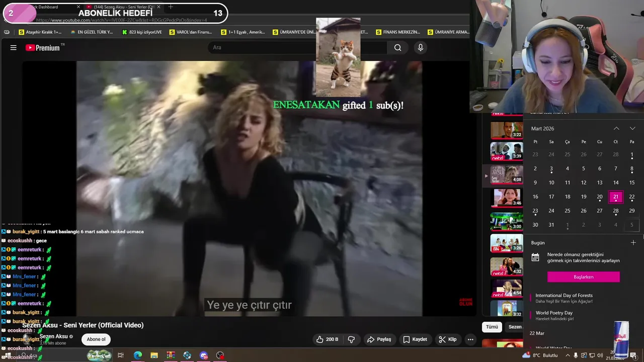Go to next month in calendar
644x362 pixels.
click(632, 129)
